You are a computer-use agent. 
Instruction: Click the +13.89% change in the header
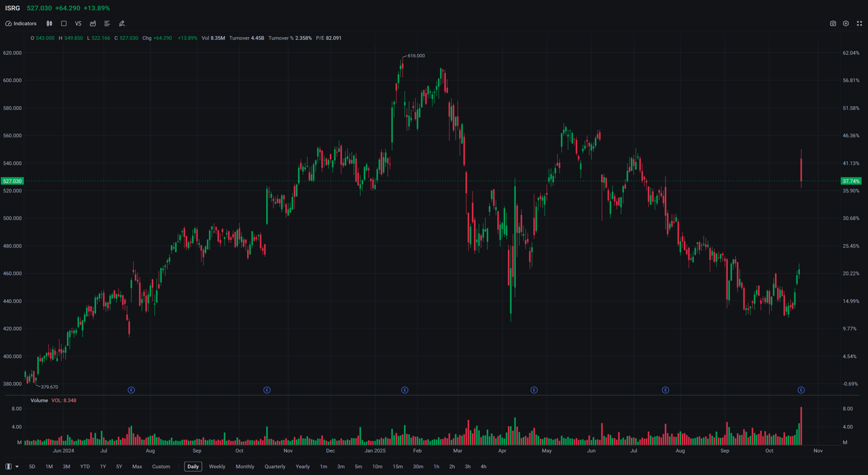[97, 8]
